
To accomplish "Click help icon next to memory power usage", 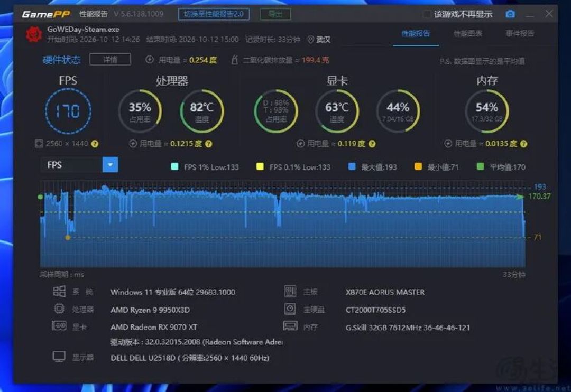I will (x=523, y=144).
